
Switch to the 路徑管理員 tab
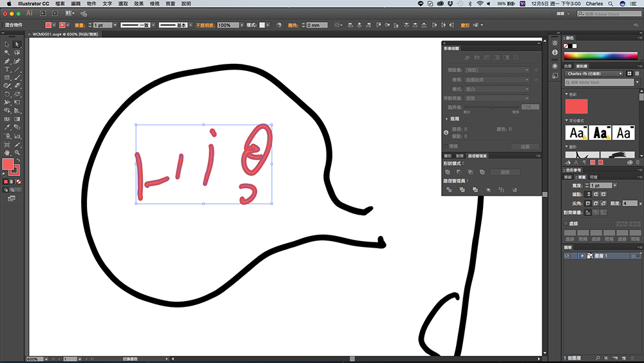point(477,156)
